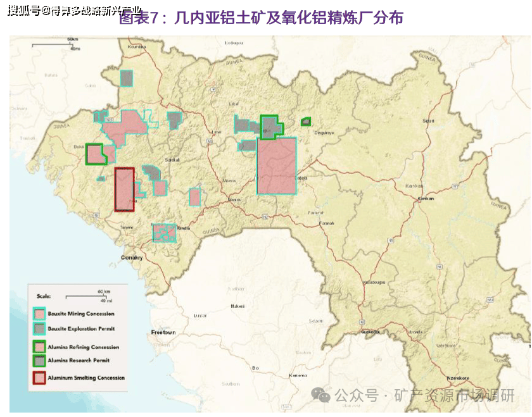Select the red-bordered smelting concession area on map
532x417 pixels.
(x=123, y=189)
